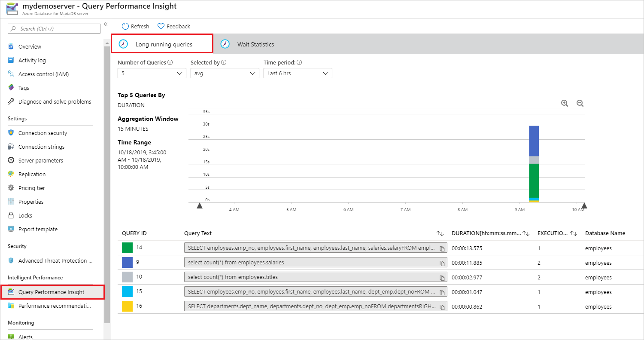Click the blue color swatch for query 9
The width and height of the screenshot is (644, 340).
point(127,263)
